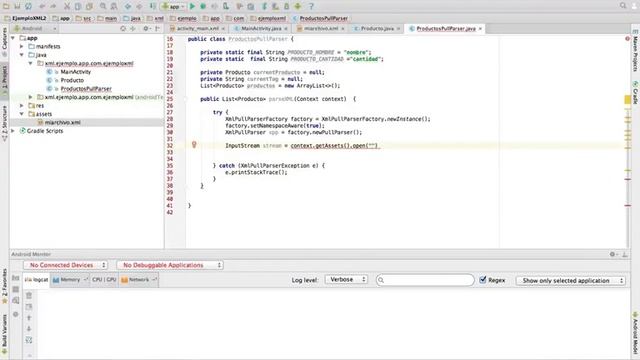Open No Debuggable Applications dropdown

pos(170,265)
